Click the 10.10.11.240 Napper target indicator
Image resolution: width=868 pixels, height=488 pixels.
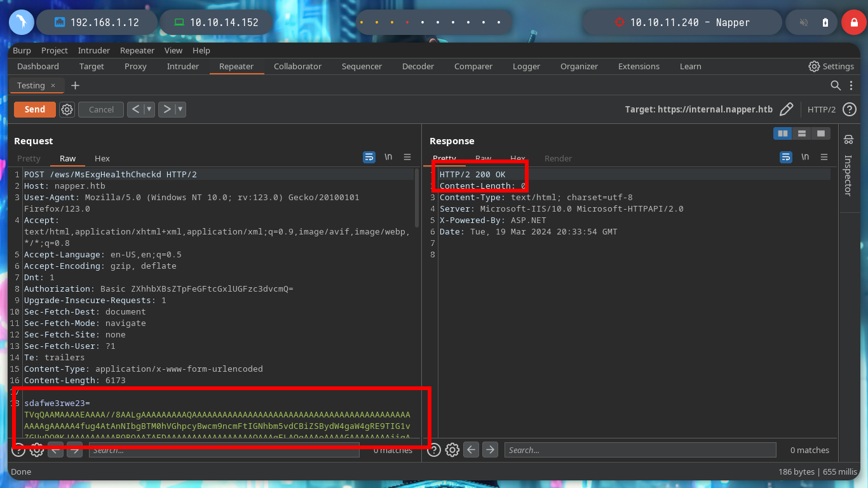click(682, 22)
